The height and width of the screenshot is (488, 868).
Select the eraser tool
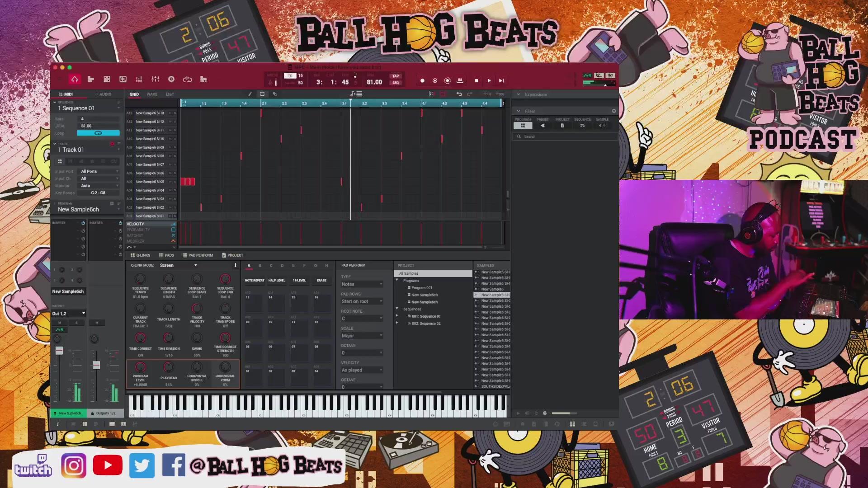(x=275, y=94)
